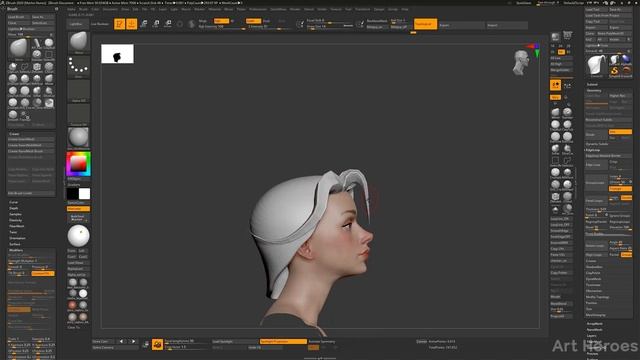Open the empty alpha slot below stroke
The image size is (640, 360).
pos(78,90)
